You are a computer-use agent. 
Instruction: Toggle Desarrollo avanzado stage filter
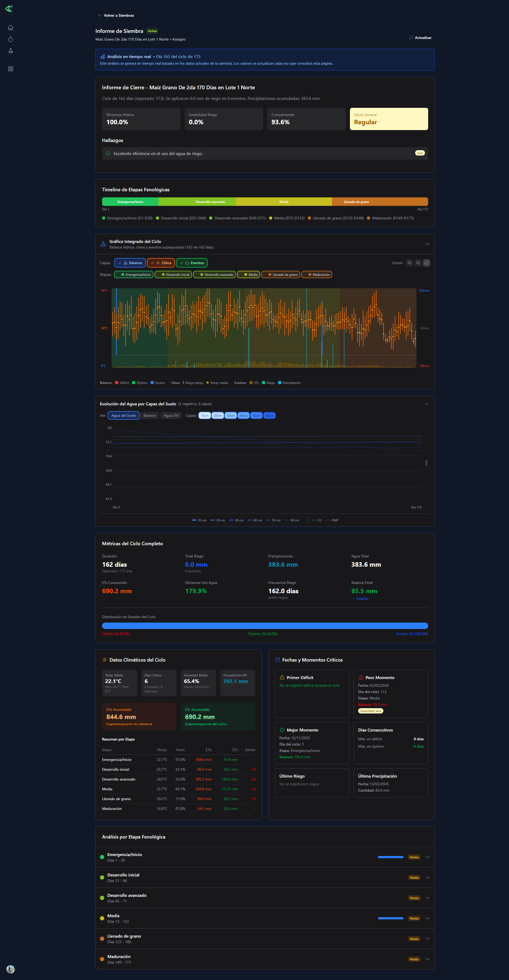(214, 275)
